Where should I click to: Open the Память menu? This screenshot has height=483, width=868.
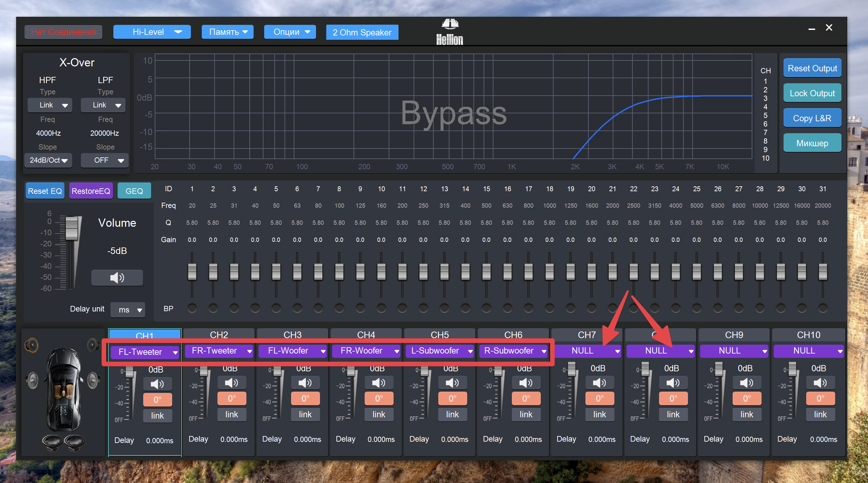227,32
